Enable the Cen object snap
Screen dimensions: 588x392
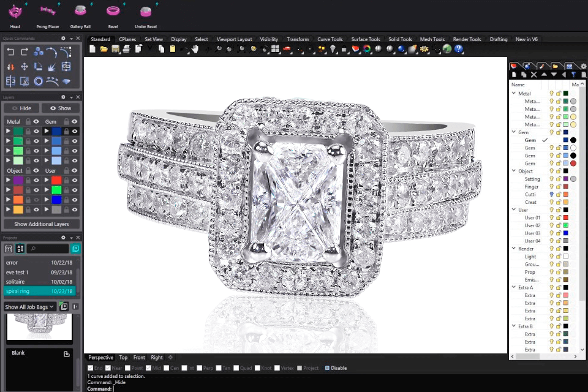[166, 367]
